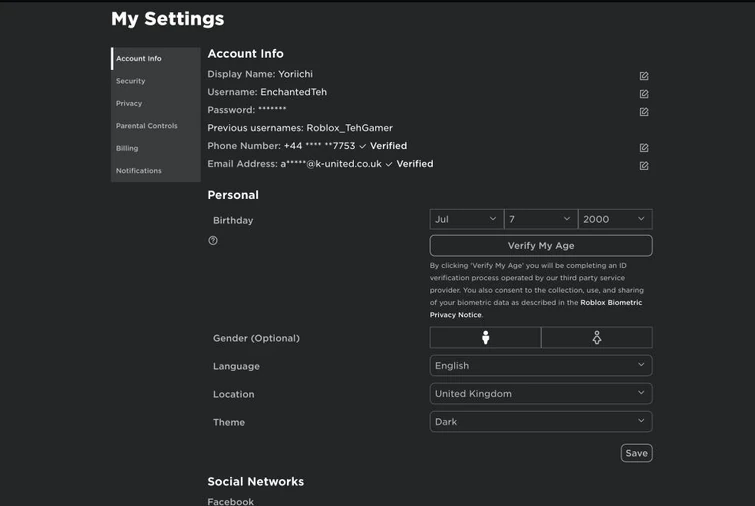Click the Birthday help question mark icon

[213, 241]
